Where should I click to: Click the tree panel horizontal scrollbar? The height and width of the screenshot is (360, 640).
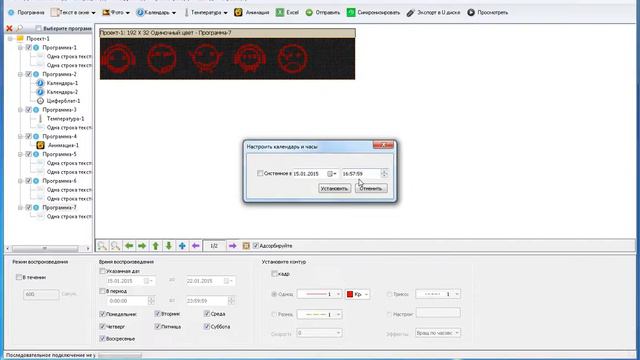pyautogui.click(x=48, y=248)
